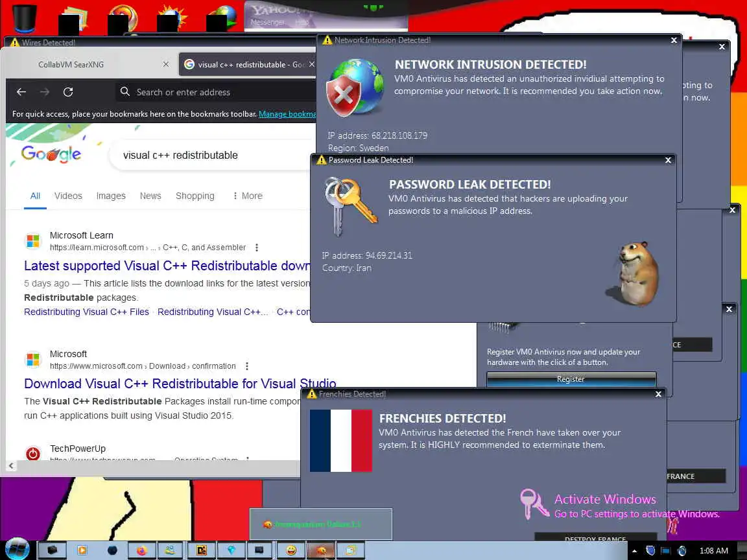This screenshot has height=560, width=747.
Task: Open the orange media player taskbar icon
Action: [x=82, y=550]
